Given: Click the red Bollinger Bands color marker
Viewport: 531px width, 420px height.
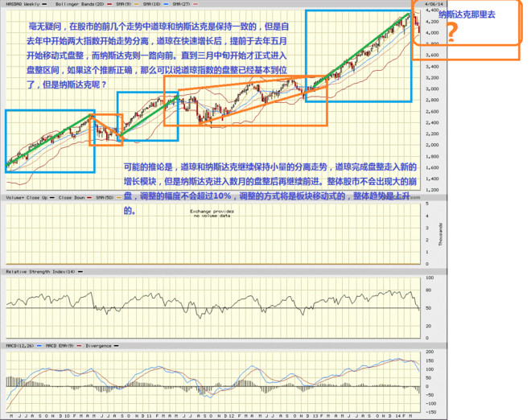Looking at the screenshot, I should [x=109, y=4].
